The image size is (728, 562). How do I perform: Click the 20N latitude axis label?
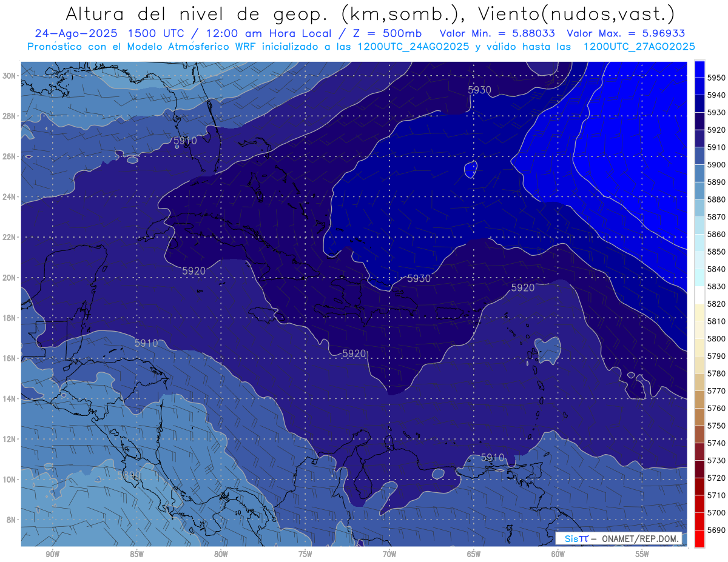coord(9,278)
